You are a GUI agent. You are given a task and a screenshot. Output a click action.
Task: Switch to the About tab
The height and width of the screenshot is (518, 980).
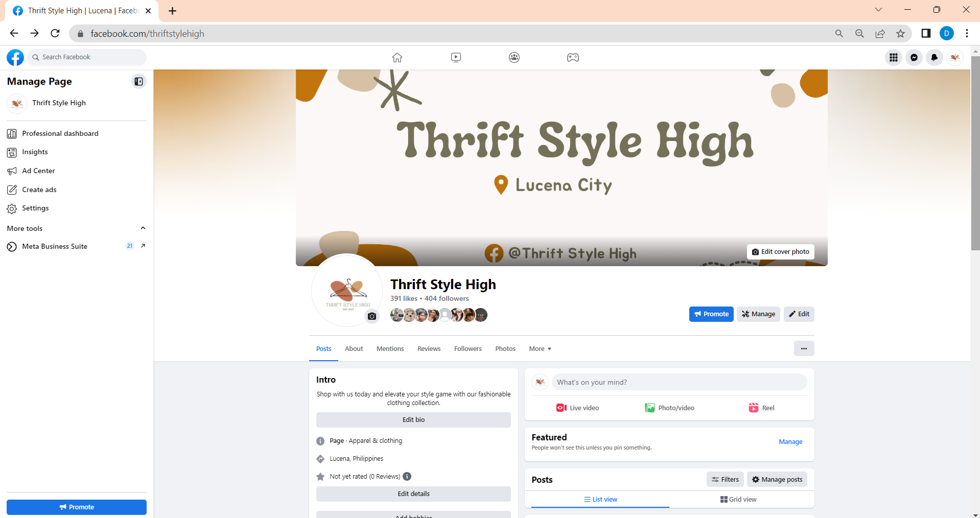[x=354, y=349]
